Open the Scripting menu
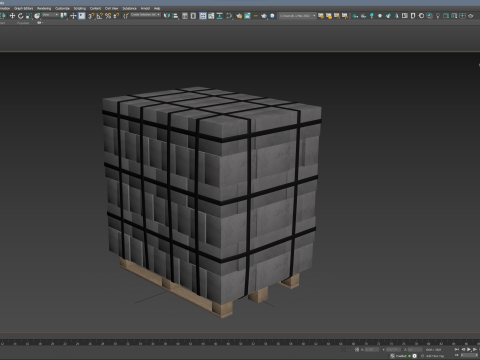Viewport: 480px width, 360px height. pyautogui.click(x=80, y=8)
